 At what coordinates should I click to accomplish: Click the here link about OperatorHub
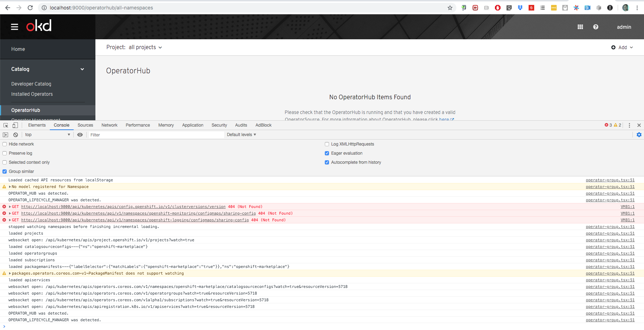[443, 119]
